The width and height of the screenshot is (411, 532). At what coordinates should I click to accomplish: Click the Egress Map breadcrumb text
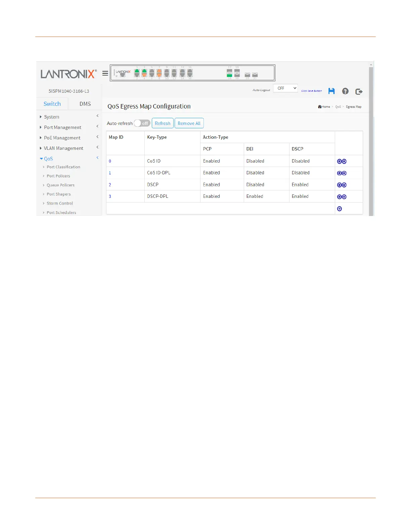[354, 107]
